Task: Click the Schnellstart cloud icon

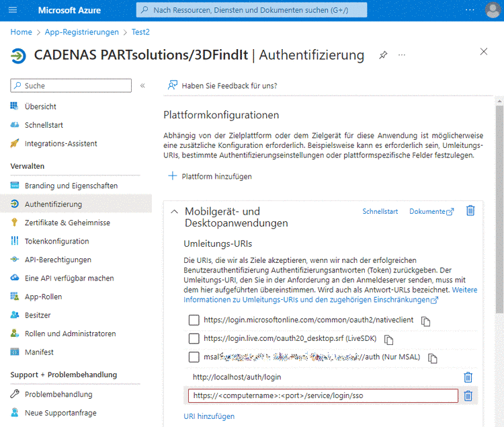Action: 15,124
